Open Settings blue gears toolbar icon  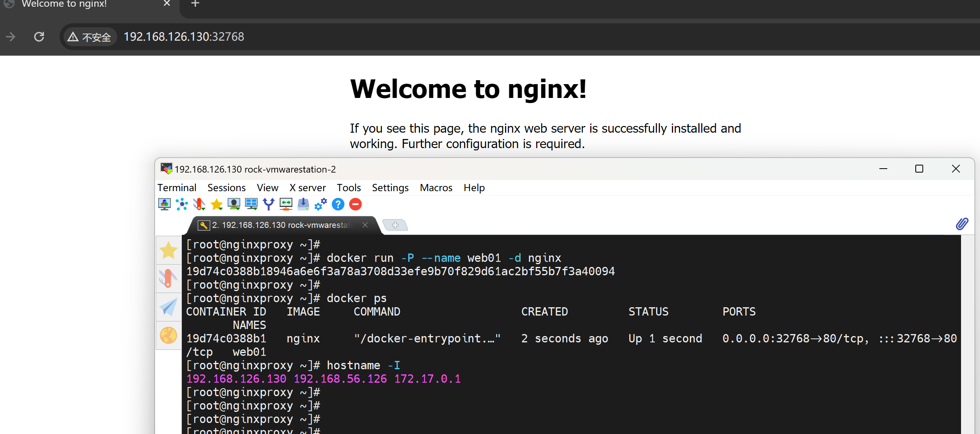coord(321,204)
